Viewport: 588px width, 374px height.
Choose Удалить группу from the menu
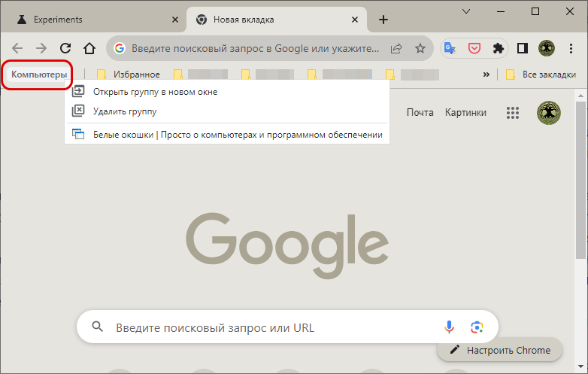pos(227,111)
